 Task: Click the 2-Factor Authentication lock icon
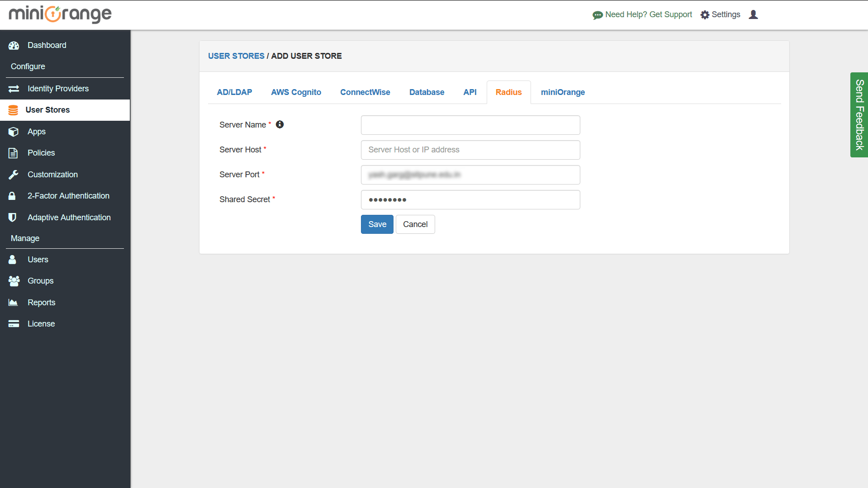pyautogui.click(x=12, y=196)
